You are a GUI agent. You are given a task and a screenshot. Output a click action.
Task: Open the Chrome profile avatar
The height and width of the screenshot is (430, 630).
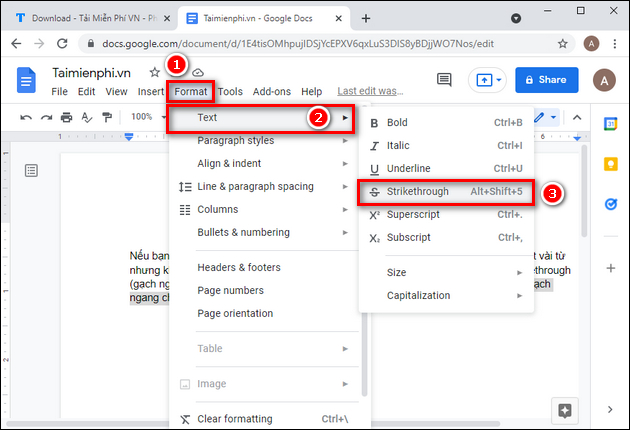pyautogui.click(x=591, y=43)
